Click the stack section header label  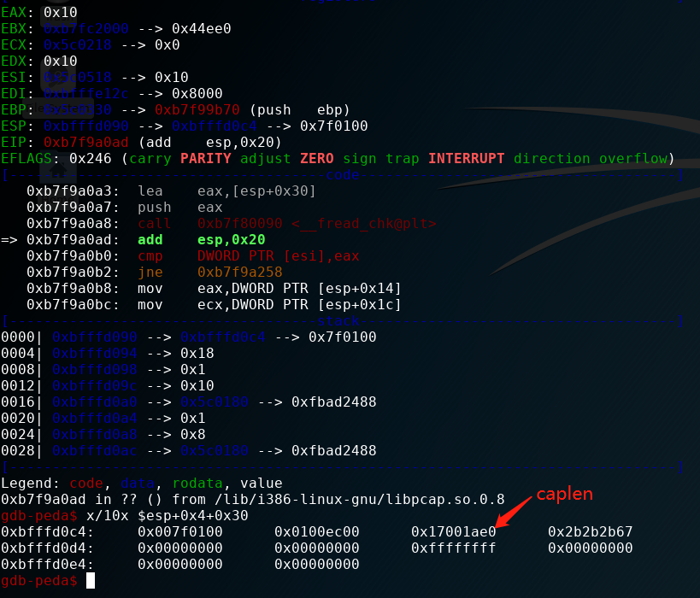[338, 321]
